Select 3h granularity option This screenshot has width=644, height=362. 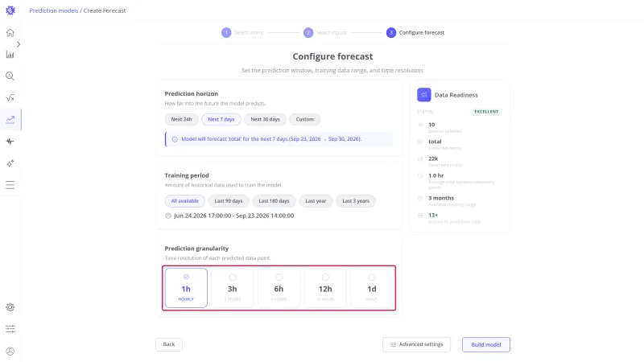coord(233,288)
